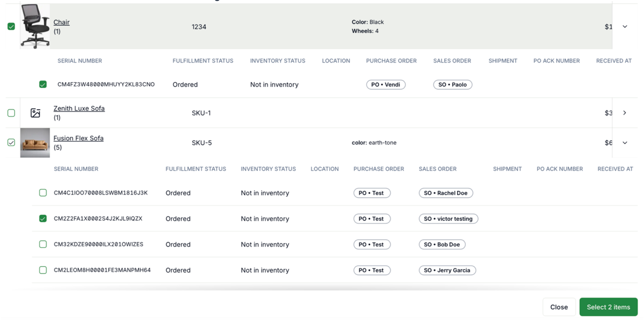Open the PO • Vendi purchase order tag

pos(386,84)
